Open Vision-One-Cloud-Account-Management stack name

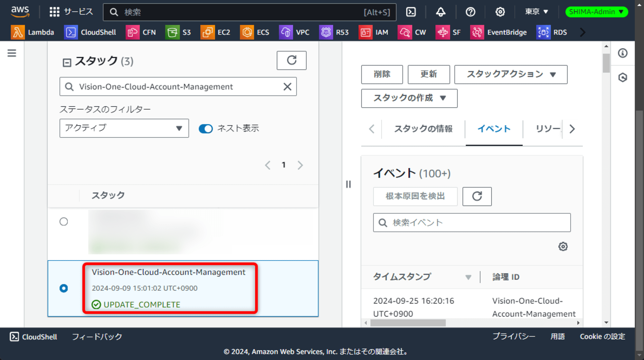(168, 272)
